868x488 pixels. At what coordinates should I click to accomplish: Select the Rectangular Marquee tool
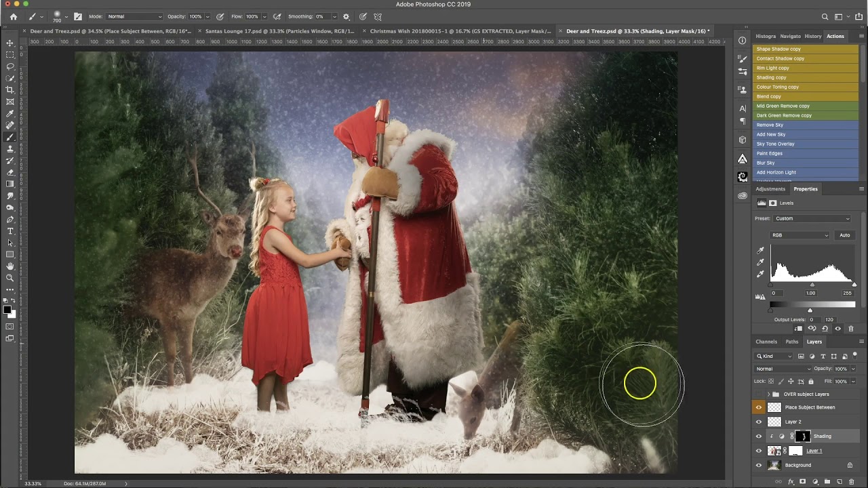(10, 54)
